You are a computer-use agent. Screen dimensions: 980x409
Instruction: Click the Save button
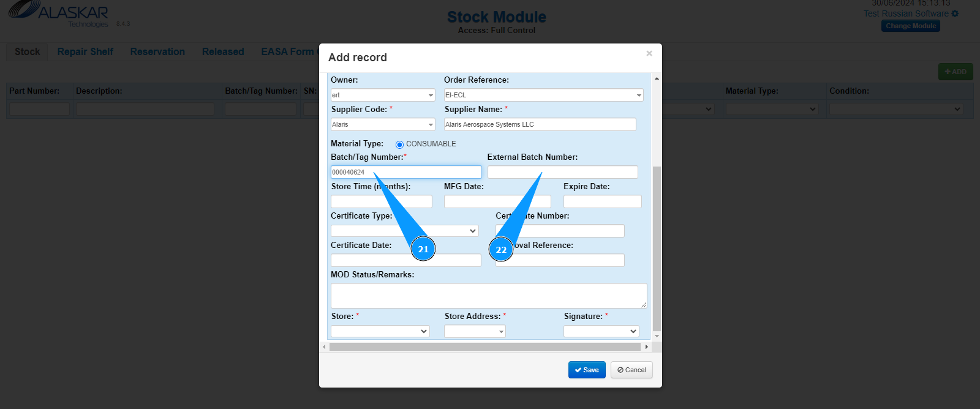coord(587,370)
